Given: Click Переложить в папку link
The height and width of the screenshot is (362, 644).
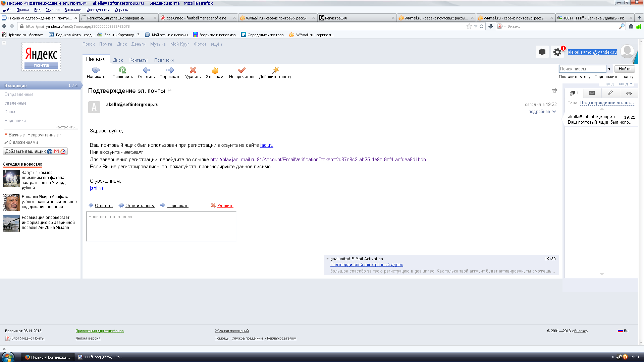Looking at the screenshot, I should pos(614,77).
